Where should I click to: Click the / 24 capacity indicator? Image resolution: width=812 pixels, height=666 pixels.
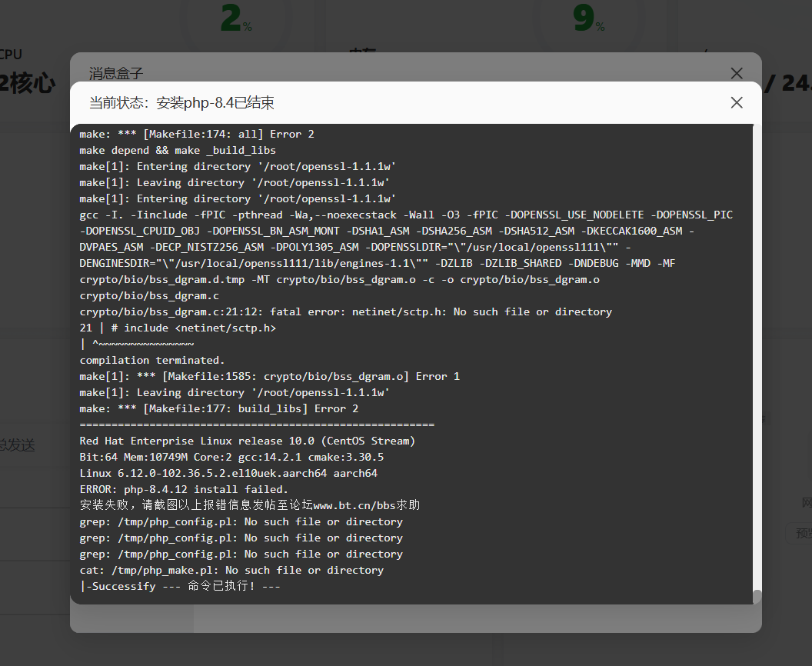pos(786,83)
